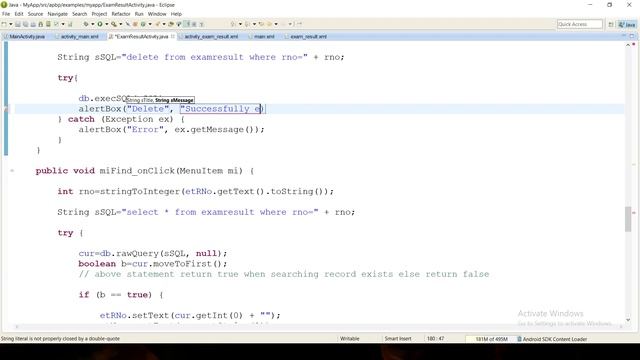Switch to the main.xml editor tab
The image size is (640, 360).
[x=264, y=37]
